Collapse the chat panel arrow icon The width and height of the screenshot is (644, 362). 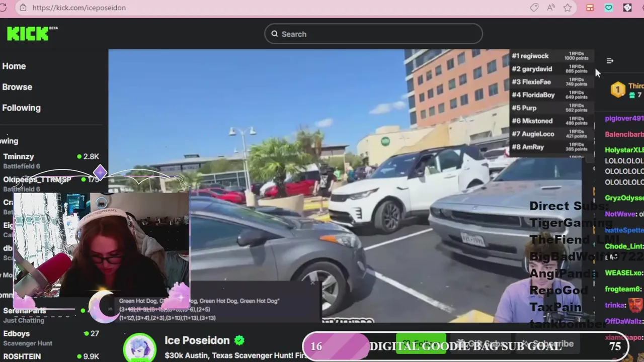(x=610, y=61)
